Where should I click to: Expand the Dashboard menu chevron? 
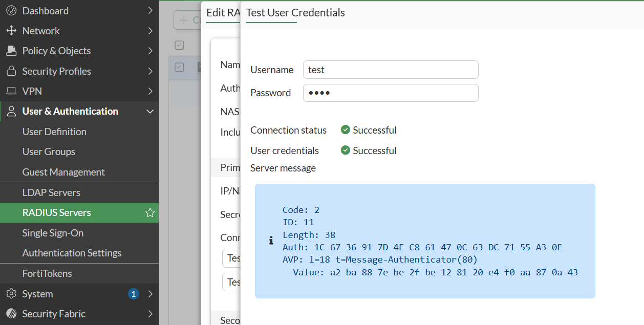tap(150, 11)
